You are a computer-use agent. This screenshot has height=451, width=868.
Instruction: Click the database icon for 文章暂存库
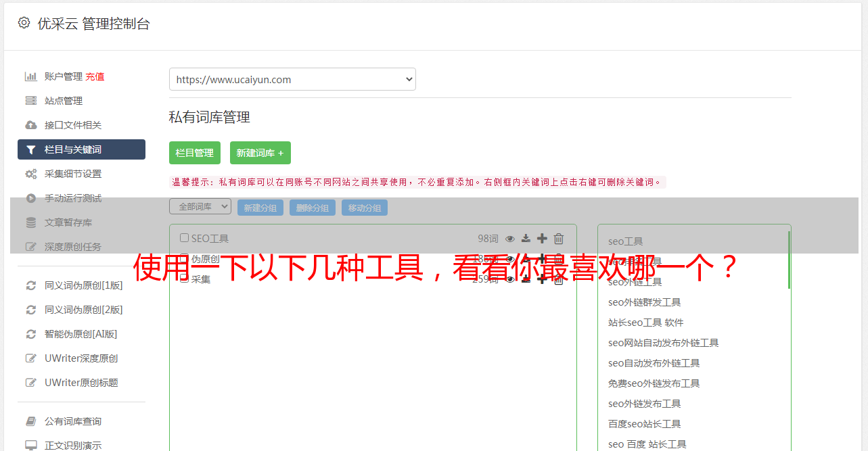tap(31, 222)
